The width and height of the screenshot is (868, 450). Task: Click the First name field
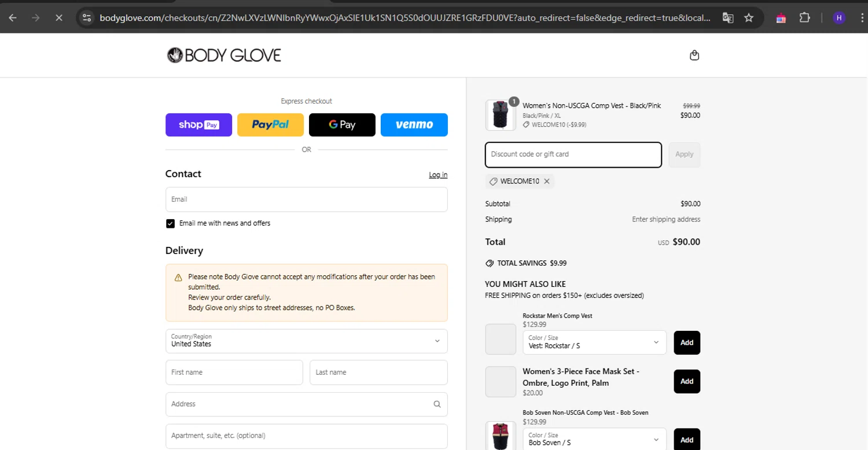234,372
